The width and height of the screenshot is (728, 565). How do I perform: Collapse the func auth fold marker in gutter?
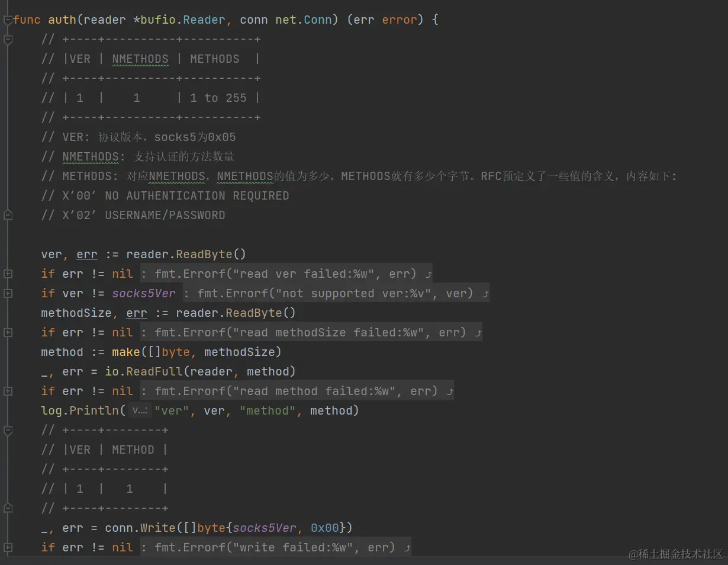pos(8,20)
